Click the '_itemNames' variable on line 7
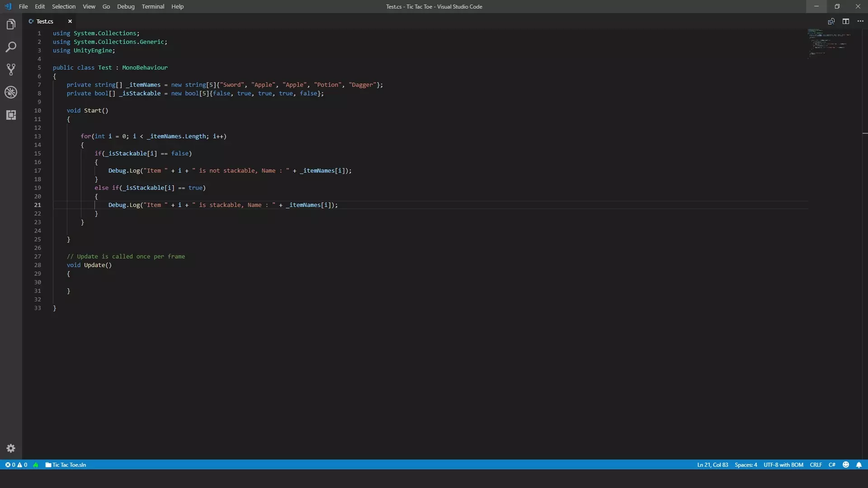 click(143, 84)
